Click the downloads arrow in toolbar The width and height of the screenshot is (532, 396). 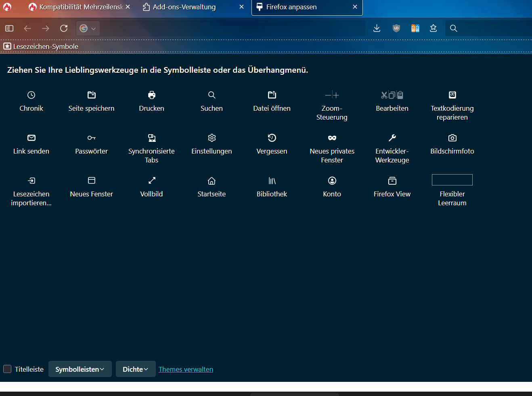[377, 28]
